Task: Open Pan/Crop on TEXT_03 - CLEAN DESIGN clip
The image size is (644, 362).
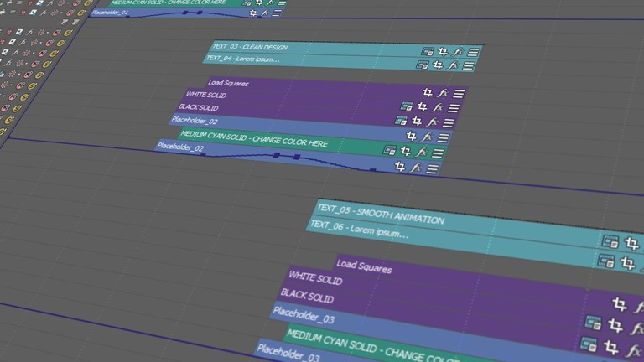Action: coord(440,51)
